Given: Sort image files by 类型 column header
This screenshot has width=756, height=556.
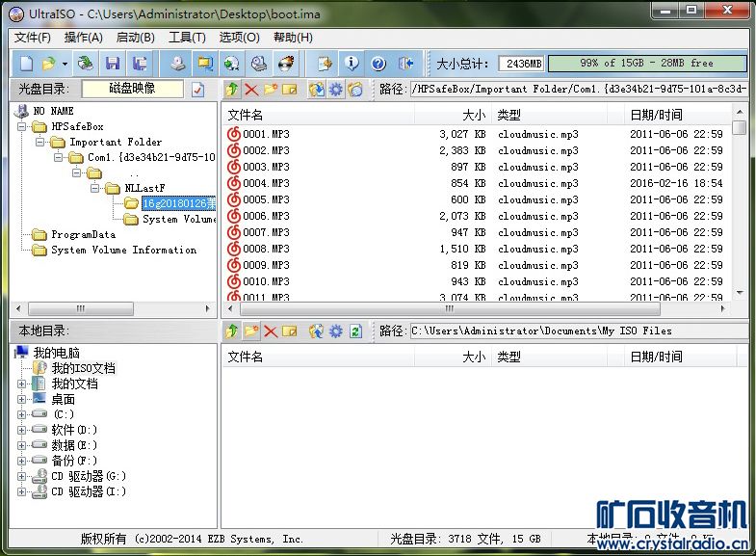Looking at the screenshot, I should pos(549,116).
